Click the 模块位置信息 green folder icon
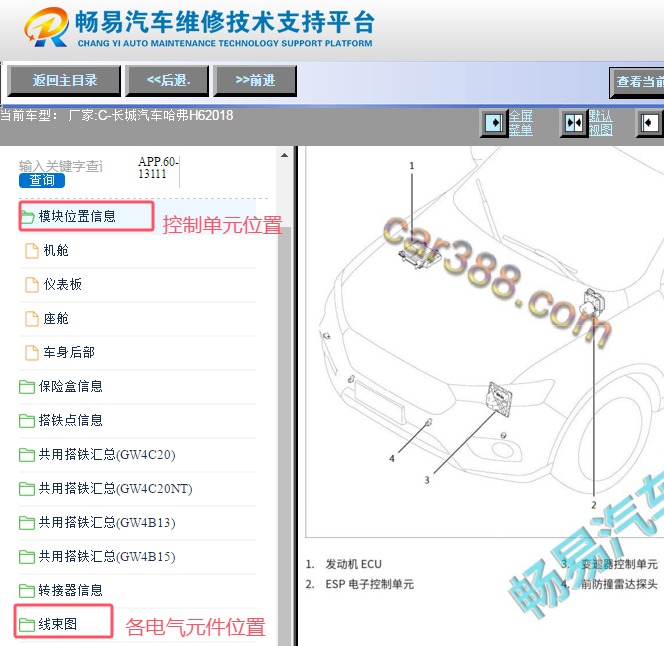 (28, 217)
